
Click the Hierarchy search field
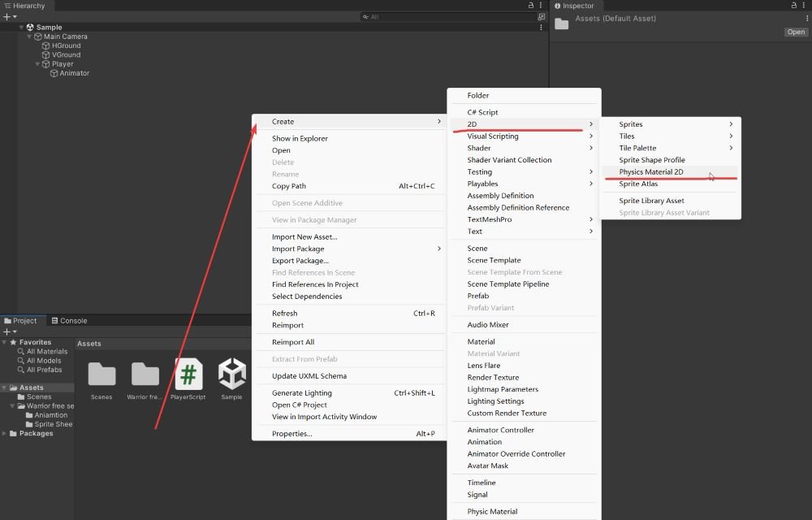(448, 17)
